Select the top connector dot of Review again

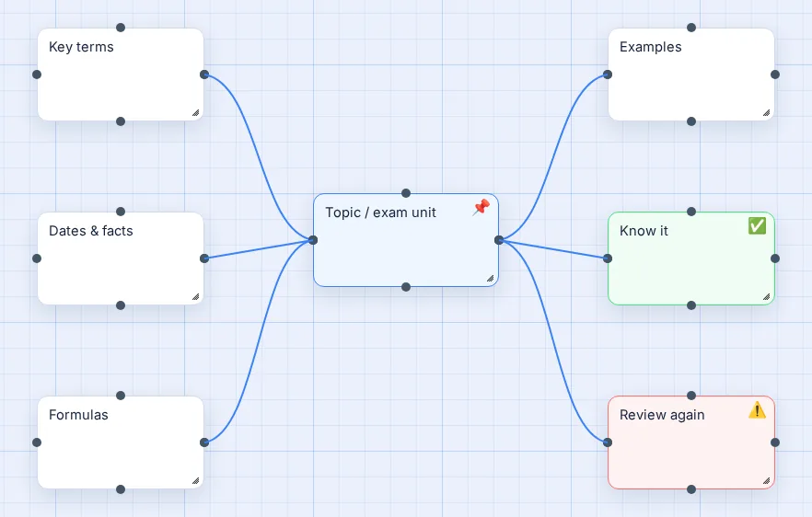tap(691, 396)
